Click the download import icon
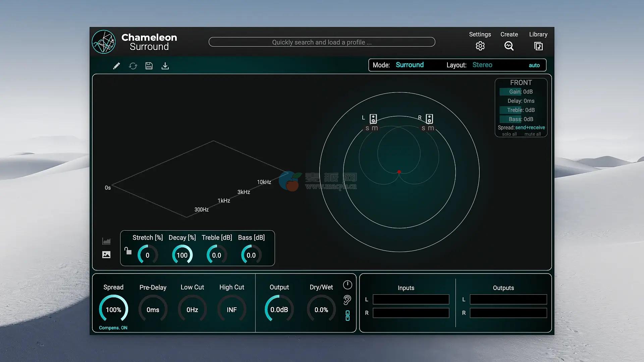644x362 pixels. click(x=165, y=66)
